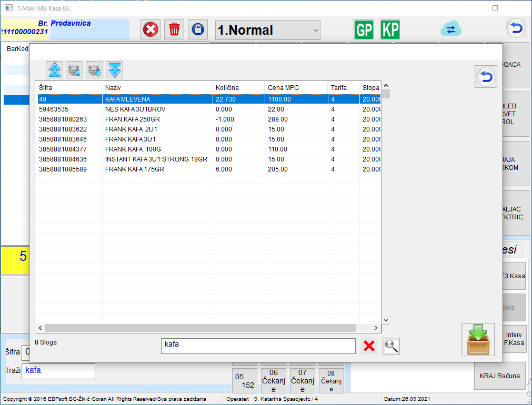
Task: Jump to last record with double down arrows
Action: tap(115, 70)
